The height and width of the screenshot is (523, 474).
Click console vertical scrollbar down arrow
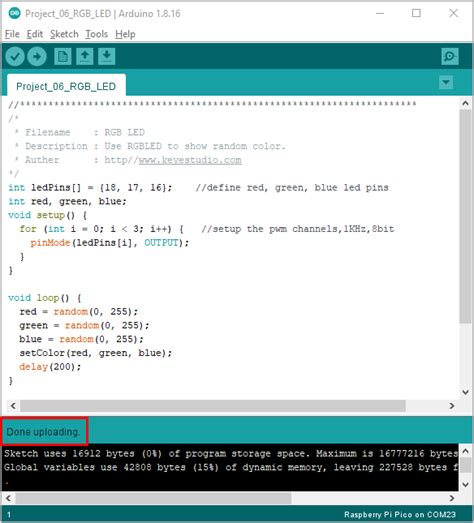point(465,484)
